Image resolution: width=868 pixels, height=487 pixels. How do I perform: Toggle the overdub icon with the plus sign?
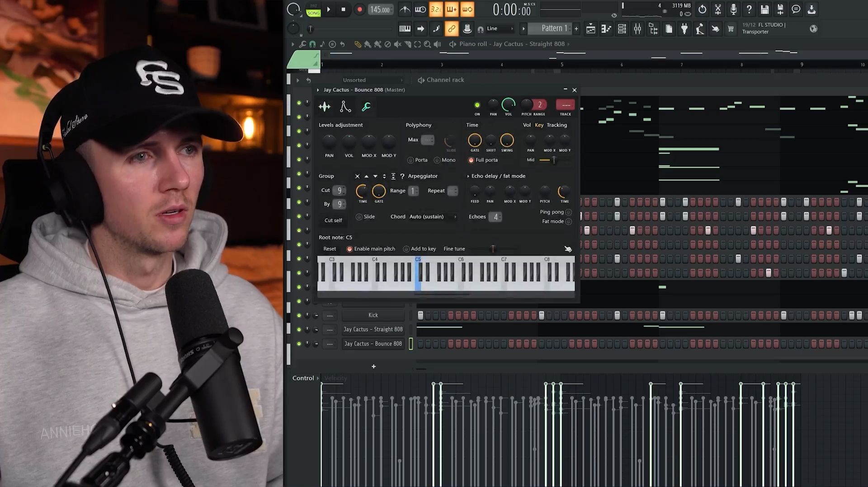[x=451, y=9]
